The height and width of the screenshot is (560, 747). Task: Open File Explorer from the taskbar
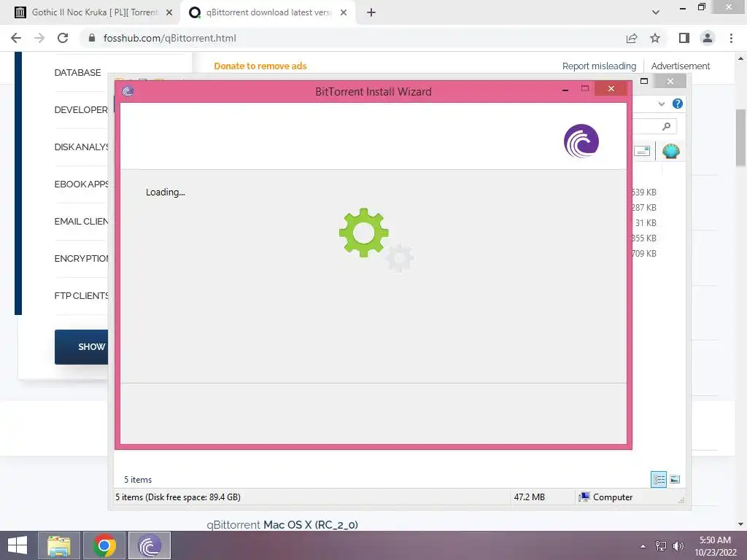click(x=58, y=545)
